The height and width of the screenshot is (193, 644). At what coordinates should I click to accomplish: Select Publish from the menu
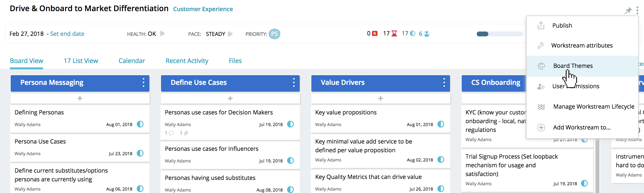pos(582,25)
